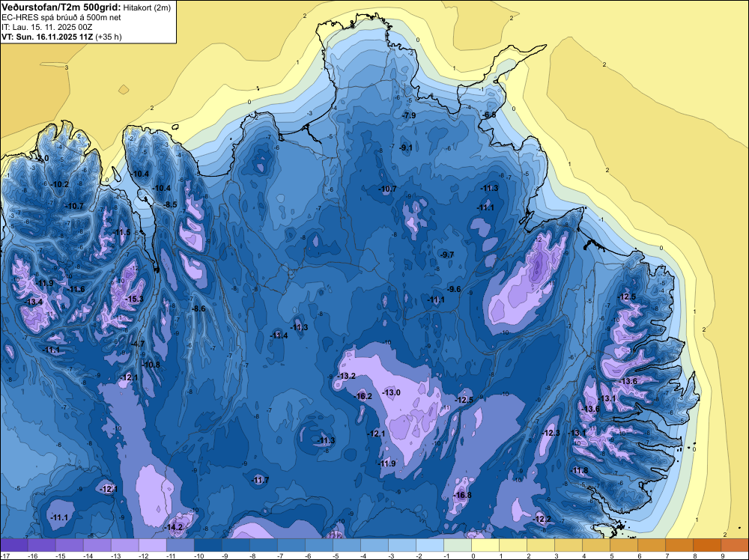Click the '(+35 h)' forecast offset text
Image resolution: width=749 pixels, height=560 pixels.
[x=109, y=37]
